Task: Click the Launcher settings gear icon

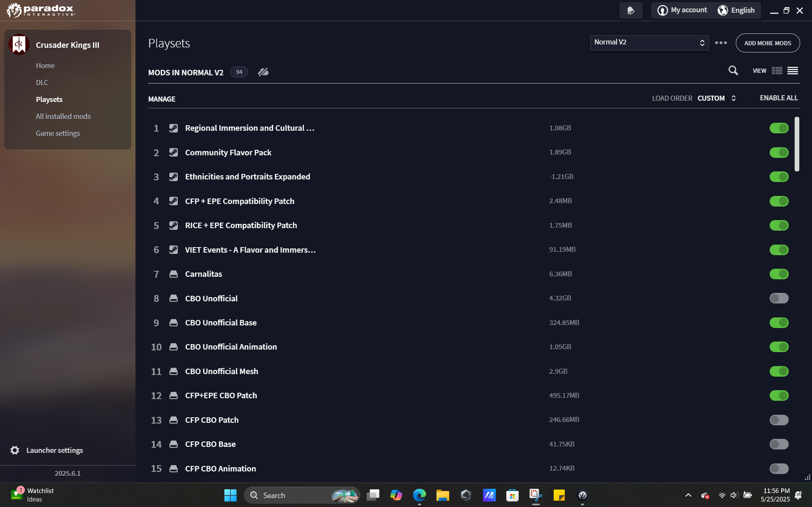Action: [15, 450]
